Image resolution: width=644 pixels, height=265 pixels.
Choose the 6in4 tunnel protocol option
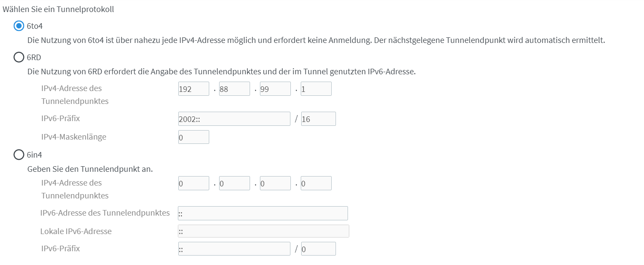click(19, 155)
